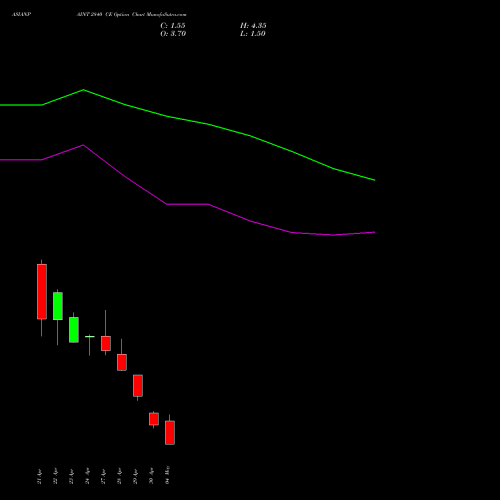Click the 27 Apr red candlestick
This screenshot has width=500, height=500.
tap(106, 343)
